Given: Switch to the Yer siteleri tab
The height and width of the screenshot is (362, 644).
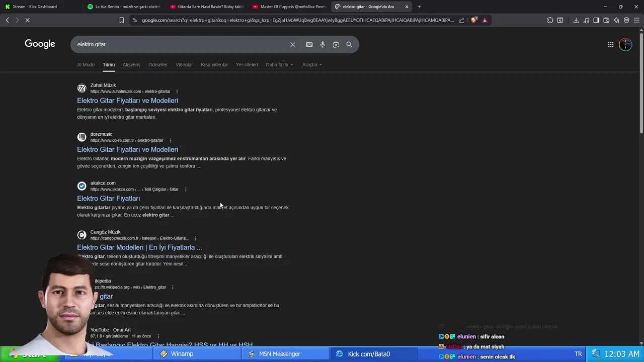Looking at the screenshot, I should point(247,65).
